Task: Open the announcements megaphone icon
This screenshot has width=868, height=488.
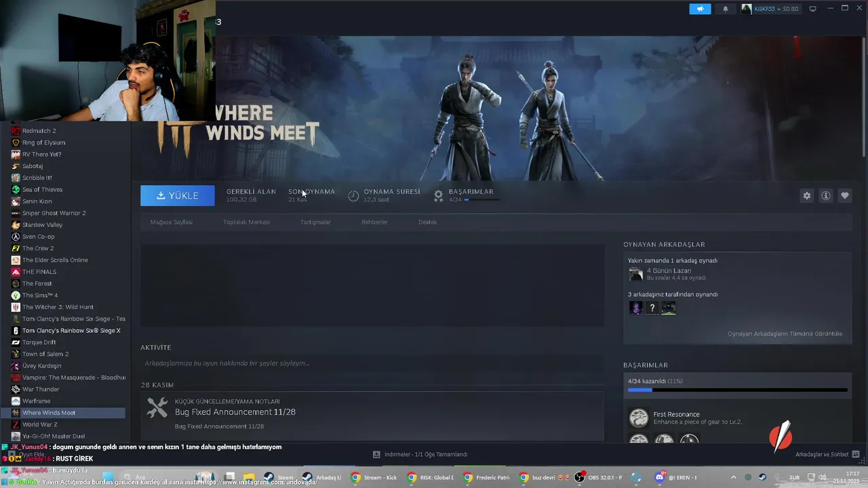Action: pos(700,9)
